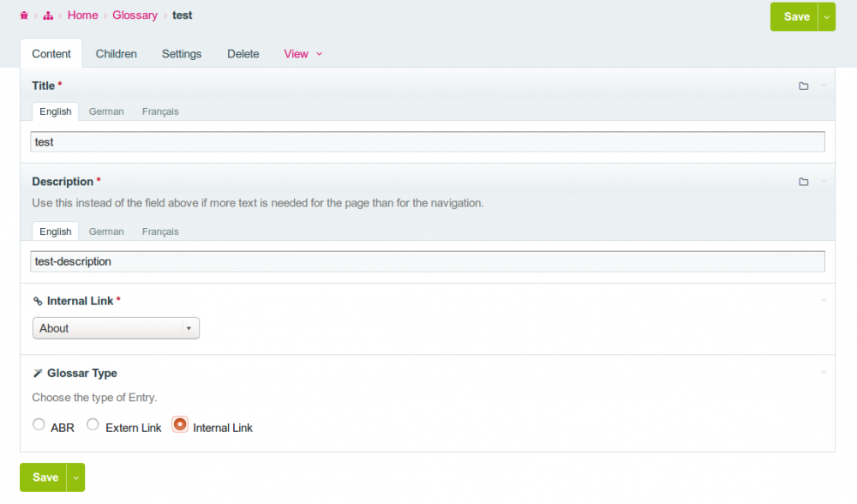
Task: Expand the bottom Save button dropdown arrow
Action: (x=76, y=477)
